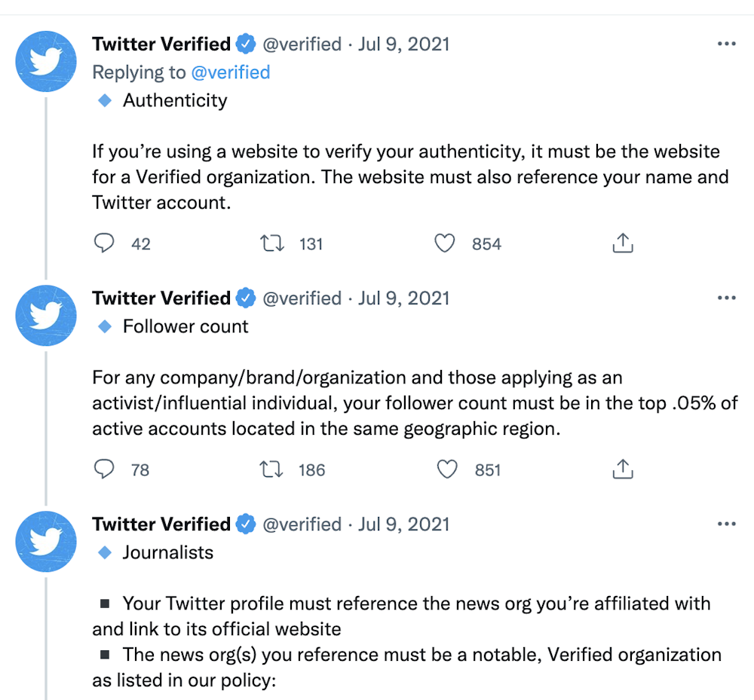Open more options on Authenticity tweet
Viewport: 754px width, 700px height.
(x=726, y=44)
